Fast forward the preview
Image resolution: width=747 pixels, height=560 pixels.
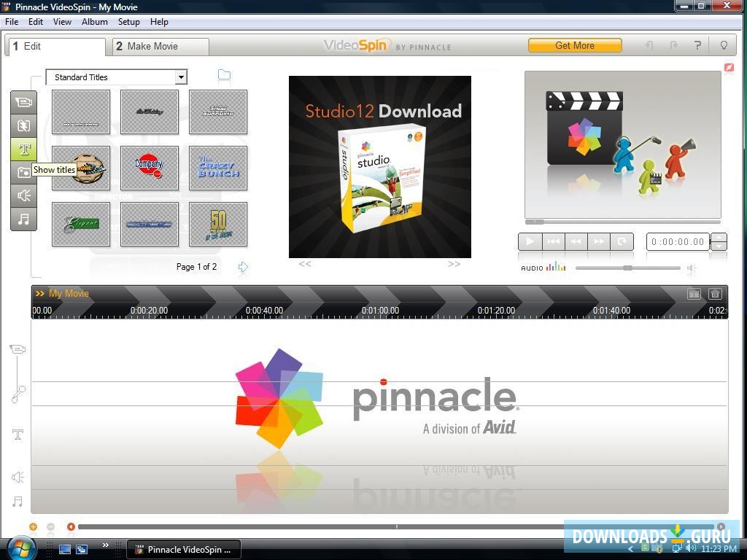[x=599, y=241]
